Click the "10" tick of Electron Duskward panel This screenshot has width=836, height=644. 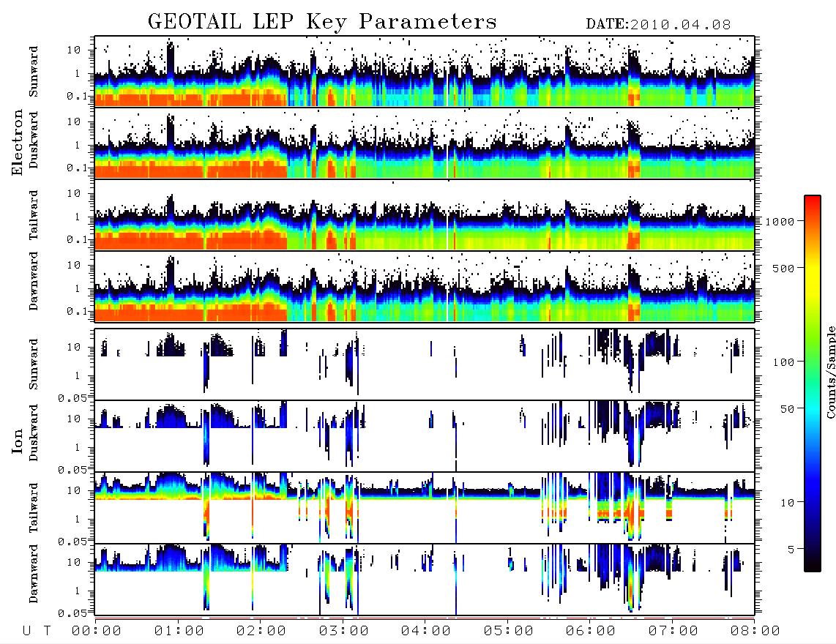click(x=74, y=121)
